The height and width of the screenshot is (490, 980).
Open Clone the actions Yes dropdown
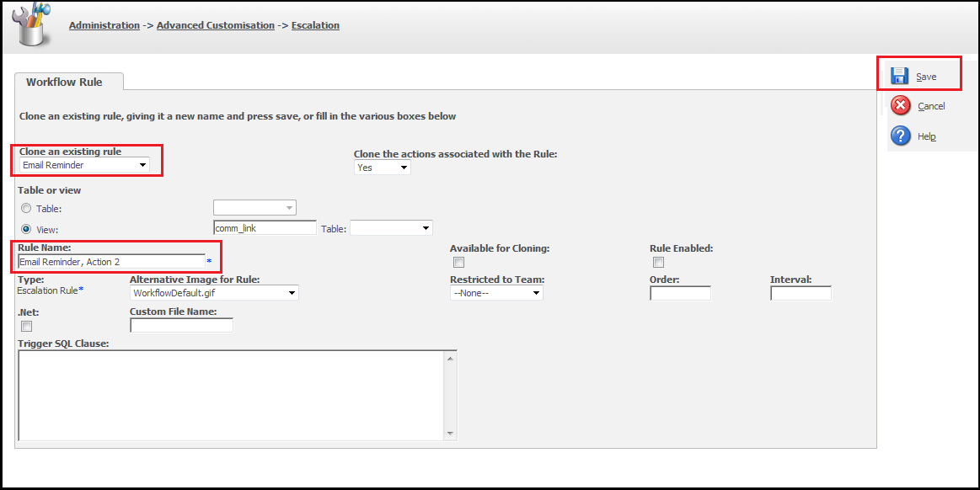click(383, 168)
